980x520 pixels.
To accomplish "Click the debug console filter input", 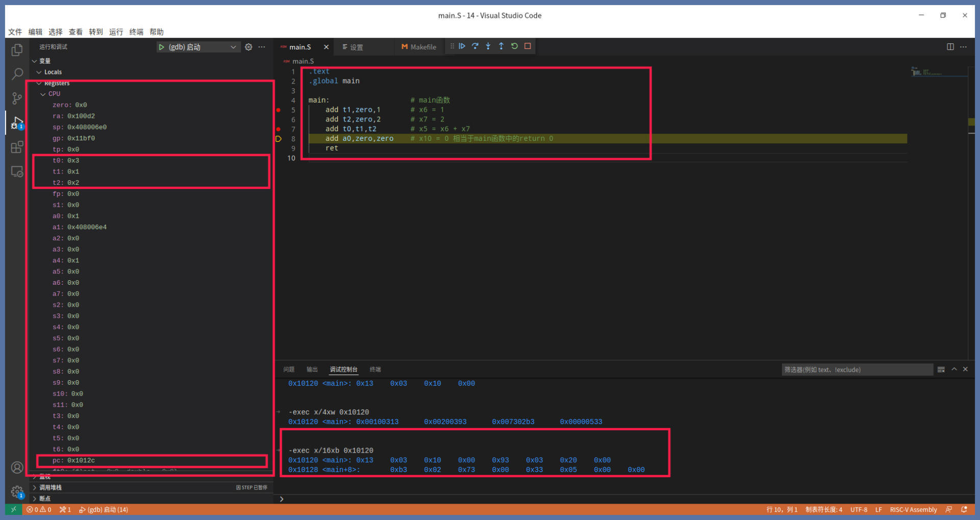I will pyautogui.click(x=856, y=369).
